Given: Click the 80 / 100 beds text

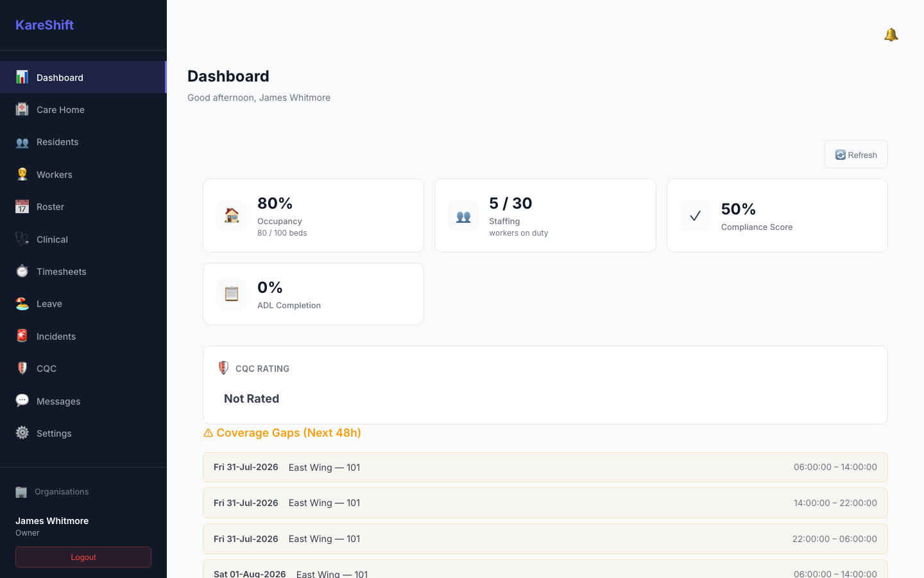Looking at the screenshot, I should 282,233.
